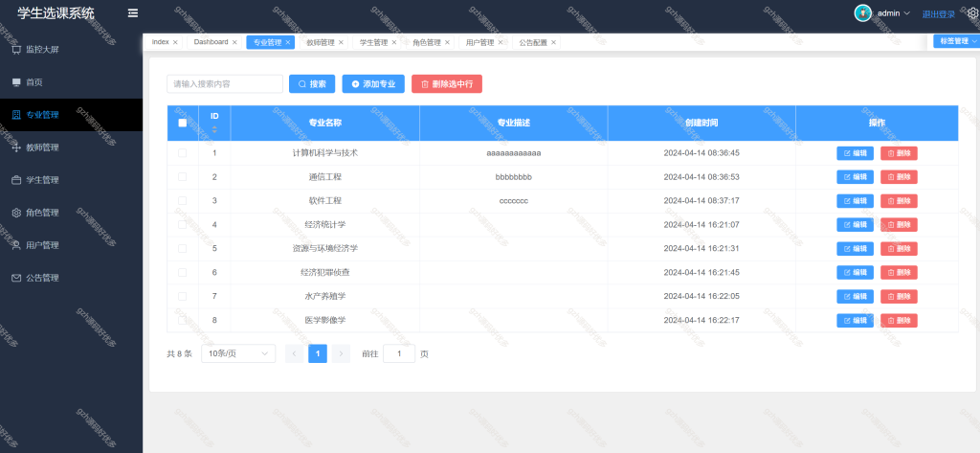Click the 专业管理 building icon in sidebar

point(16,115)
